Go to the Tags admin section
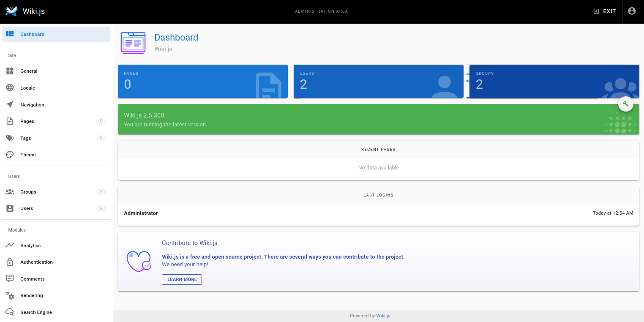The image size is (644, 322). (x=26, y=138)
